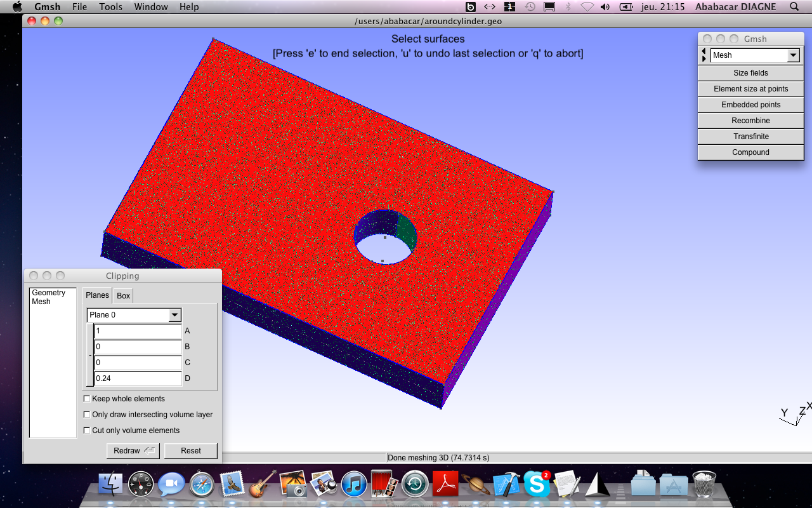Switch to the Planes tab
Image resolution: width=812 pixels, height=508 pixels.
(98, 295)
